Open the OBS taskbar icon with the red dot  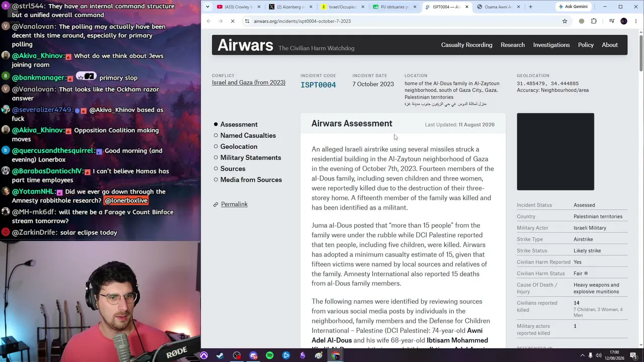(236, 355)
